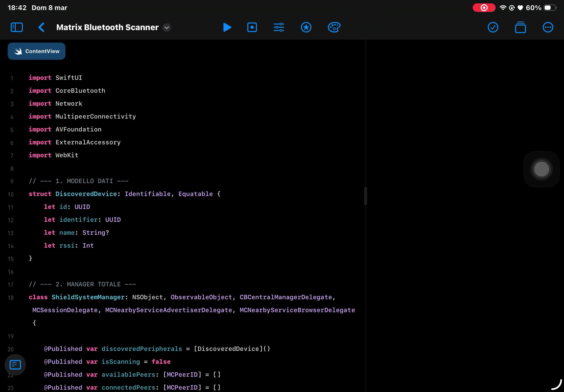
Task: Open the Matrix Bluetooth Scanner title dropdown
Action: 167,28
